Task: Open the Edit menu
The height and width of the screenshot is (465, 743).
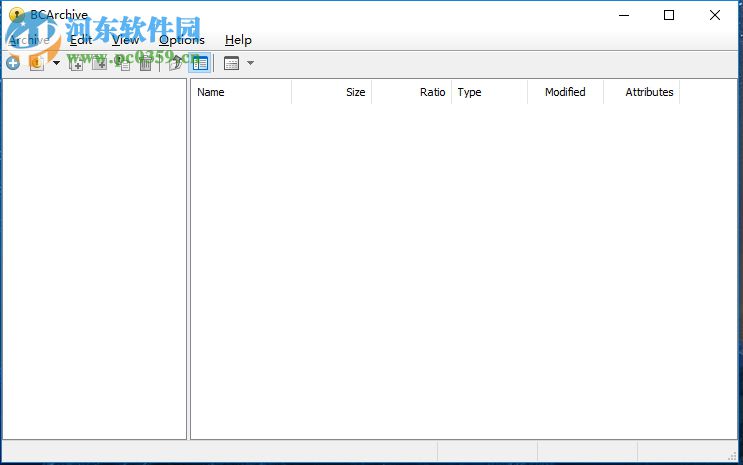Action: 81,40
